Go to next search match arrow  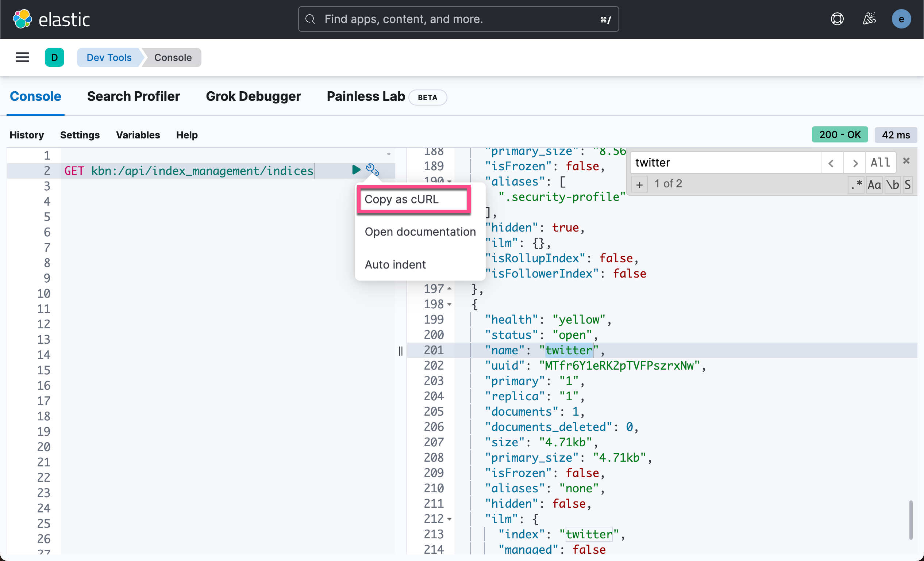(x=855, y=163)
